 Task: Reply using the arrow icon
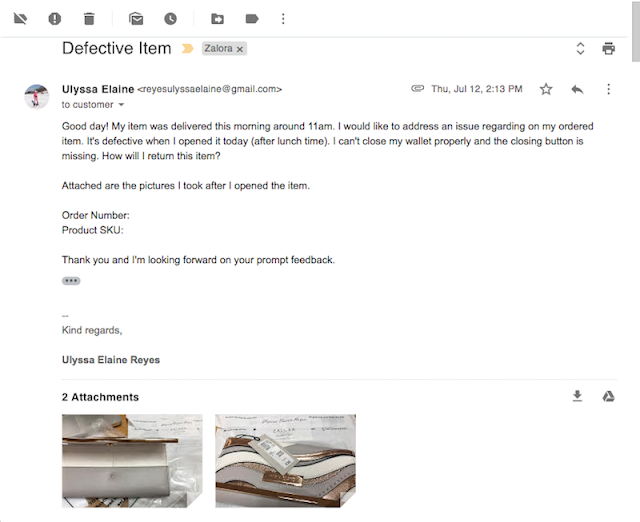pyautogui.click(x=577, y=89)
